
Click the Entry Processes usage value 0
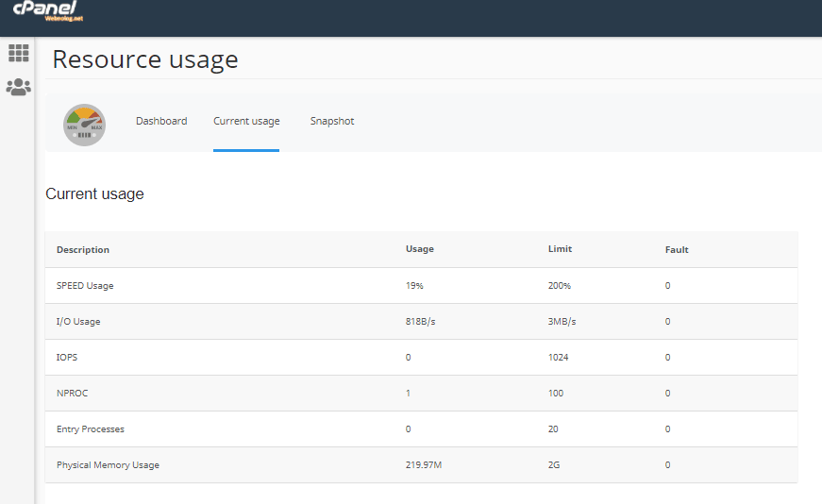409,429
